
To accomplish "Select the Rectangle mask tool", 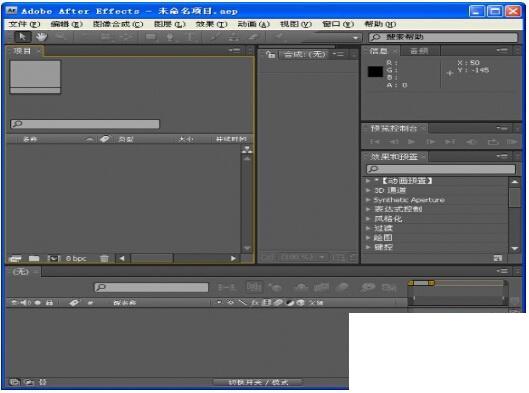I will [x=150, y=36].
